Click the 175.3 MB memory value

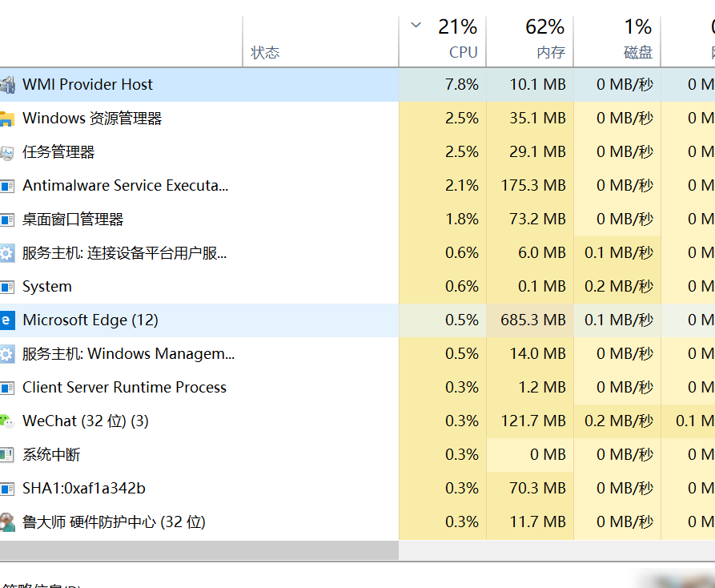click(533, 186)
